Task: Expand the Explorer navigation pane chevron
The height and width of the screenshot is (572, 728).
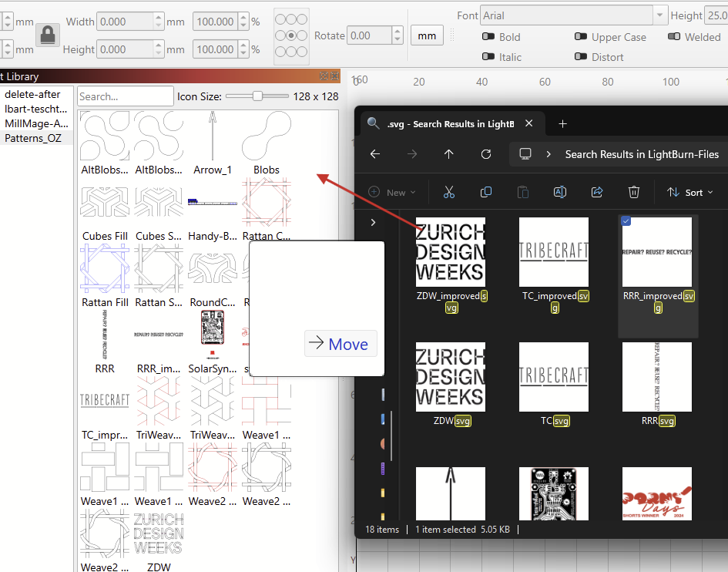Action: pyautogui.click(x=374, y=222)
